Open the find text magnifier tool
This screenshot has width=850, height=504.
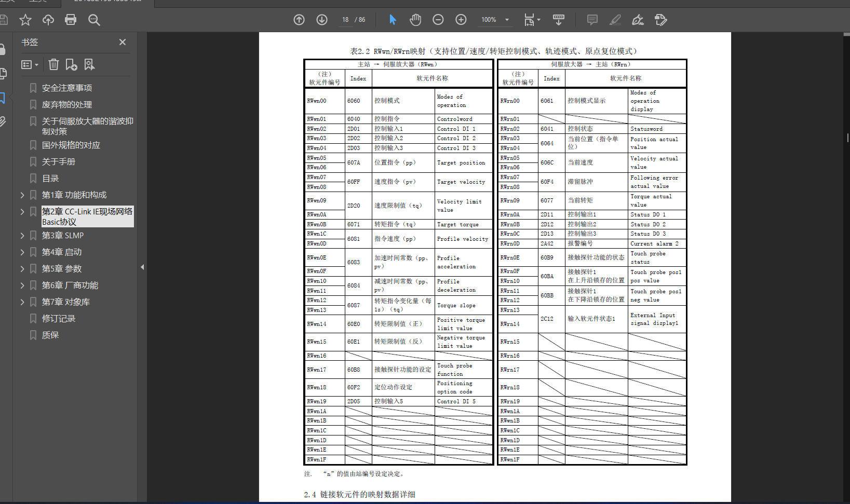[94, 20]
